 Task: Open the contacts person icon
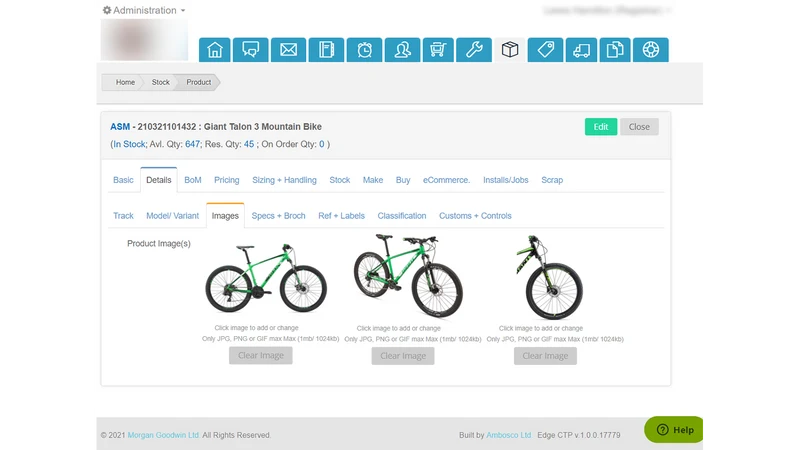(x=403, y=49)
